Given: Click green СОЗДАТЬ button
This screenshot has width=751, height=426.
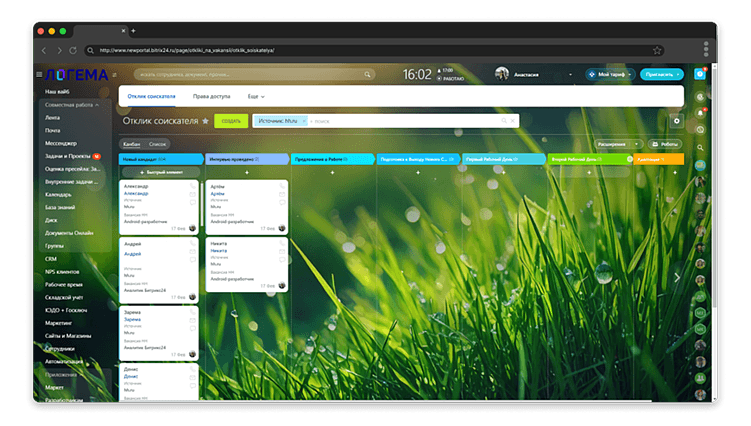Looking at the screenshot, I should click(x=231, y=121).
